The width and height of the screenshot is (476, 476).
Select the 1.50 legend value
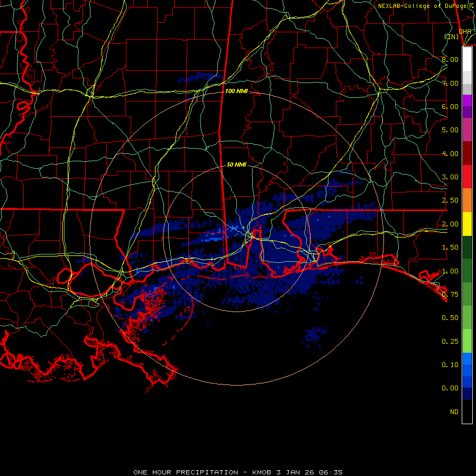coord(450,248)
